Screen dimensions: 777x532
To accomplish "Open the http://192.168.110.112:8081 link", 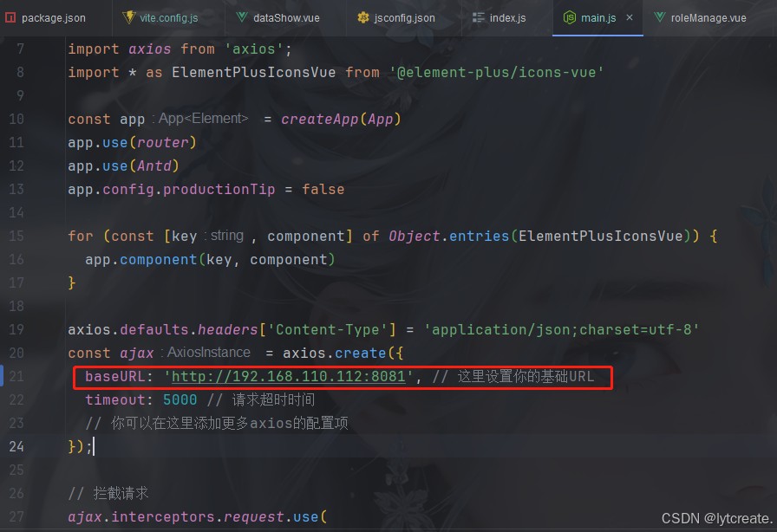I will click(x=289, y=376).
